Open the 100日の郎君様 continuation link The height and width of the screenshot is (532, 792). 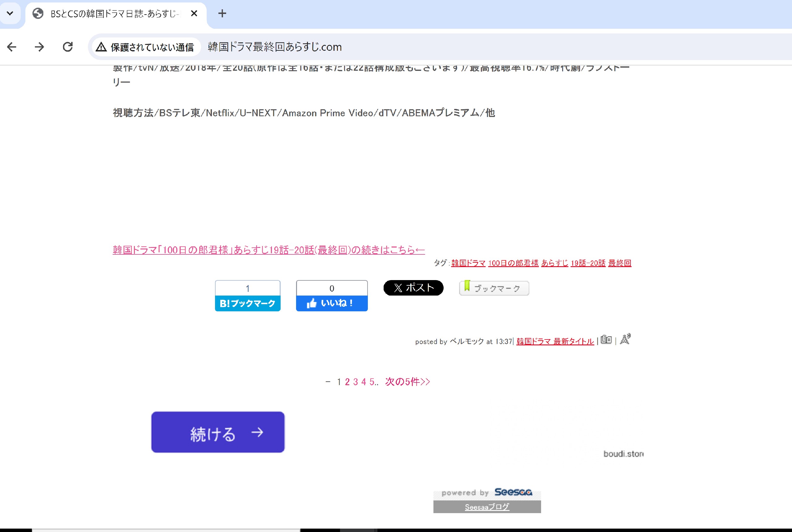268,250
